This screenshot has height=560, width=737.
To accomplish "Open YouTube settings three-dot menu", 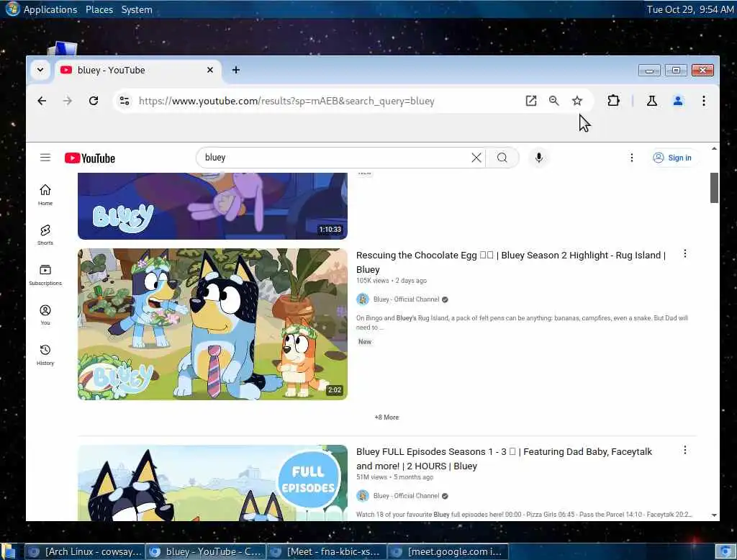I will (632, 158).
